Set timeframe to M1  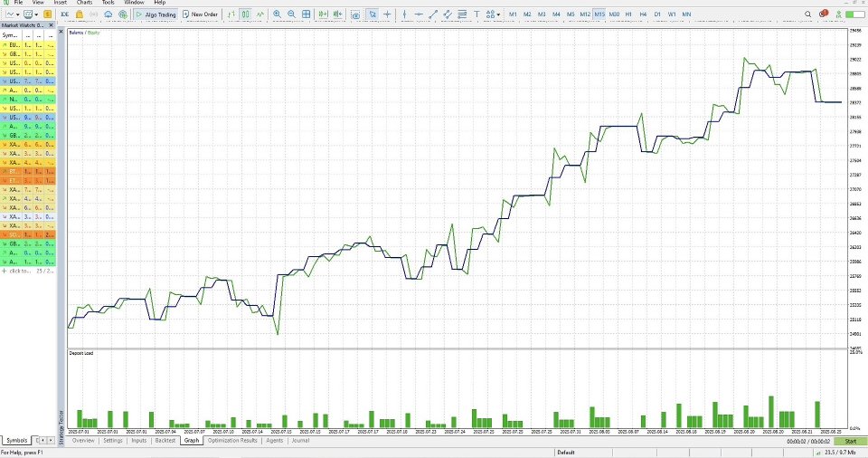coord(513,14)
